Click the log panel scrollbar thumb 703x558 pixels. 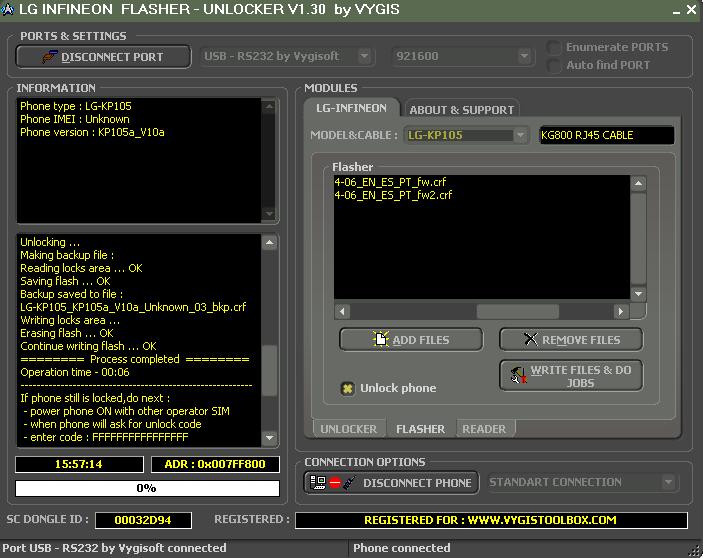point(269,370)
